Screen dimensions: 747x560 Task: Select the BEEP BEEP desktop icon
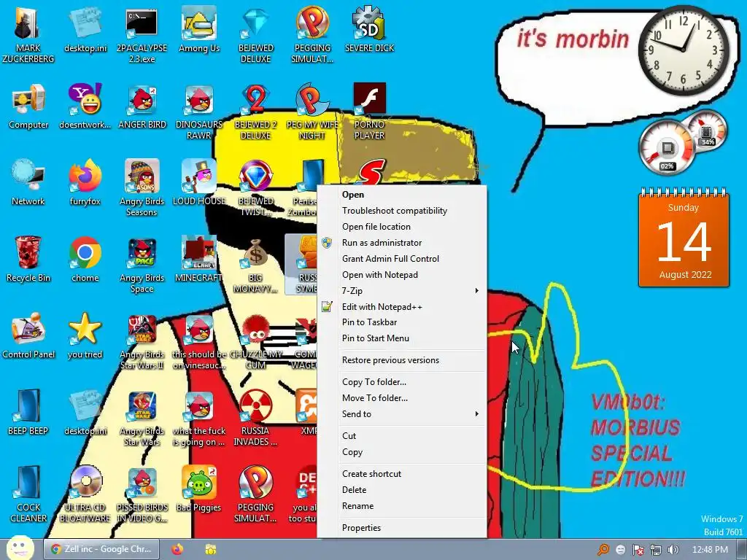[28, 413]
